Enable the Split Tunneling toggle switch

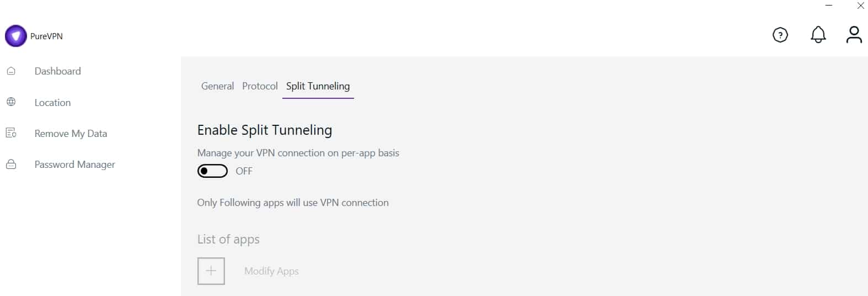[x=212, y=171]
